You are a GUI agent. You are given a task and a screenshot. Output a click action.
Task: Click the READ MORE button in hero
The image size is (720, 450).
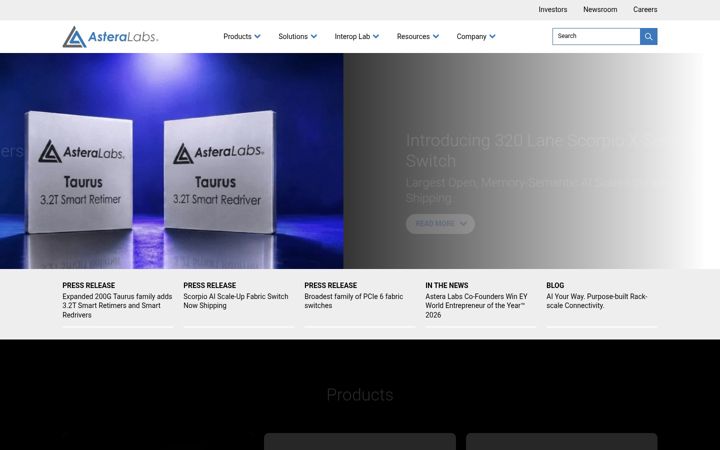(440, 224)
